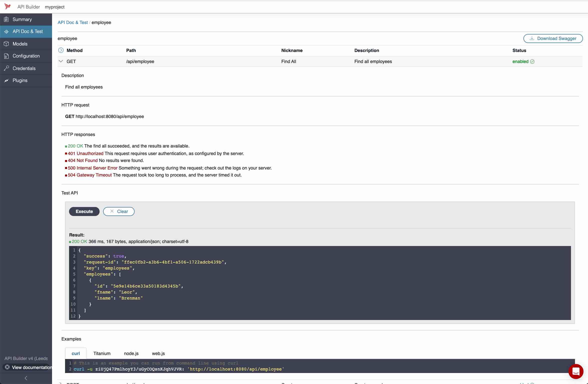Viewport: 588px width, 384px height.
Task: Click the Configuration file icon
Action: (x=7, y=56)
